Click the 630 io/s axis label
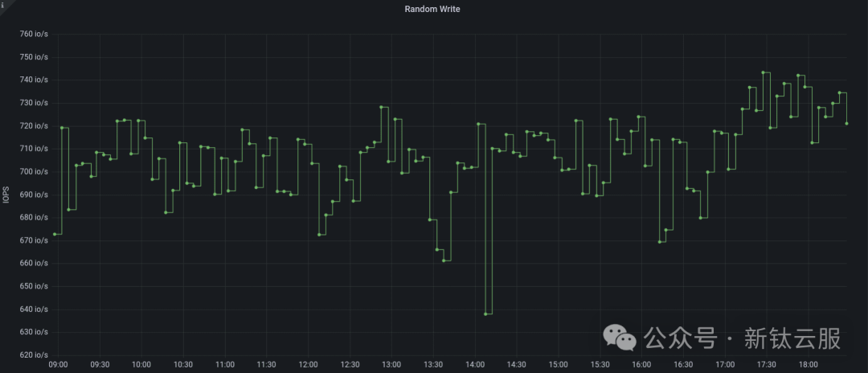Viewport: 868px width, 373px height. point(34,332)
